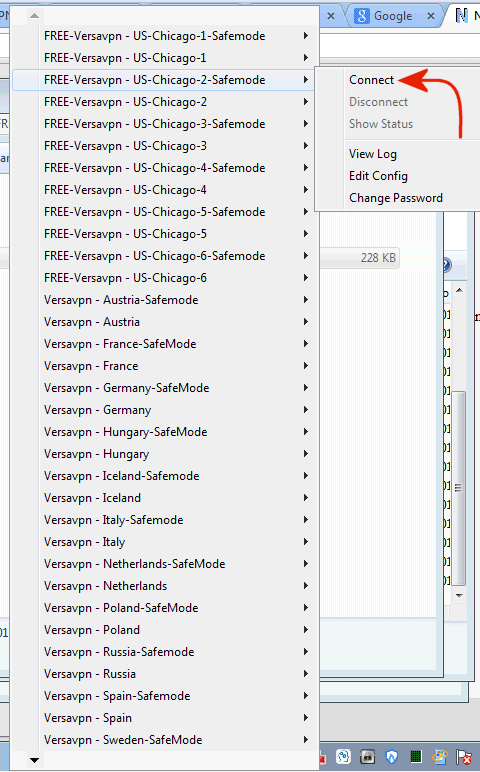Select Versavpn - Russia-Safemode entry
The image size is (480, 772).
(162, 651)
